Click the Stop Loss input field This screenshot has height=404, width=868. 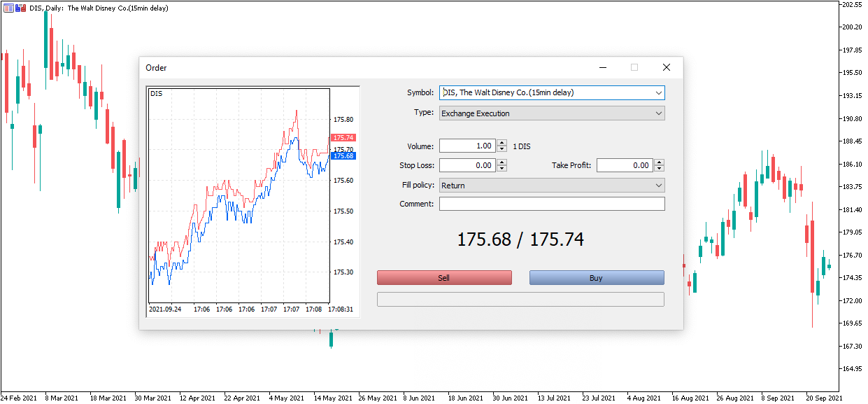pyautogui.click(x=467, y=166)
